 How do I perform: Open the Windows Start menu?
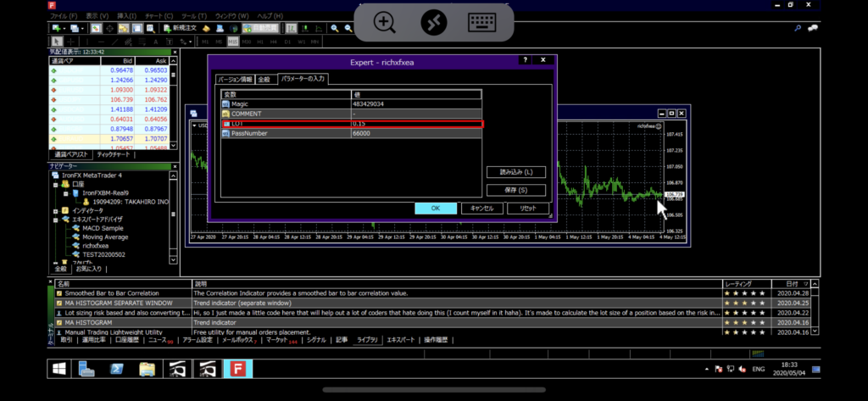click(x=60, y=369)
